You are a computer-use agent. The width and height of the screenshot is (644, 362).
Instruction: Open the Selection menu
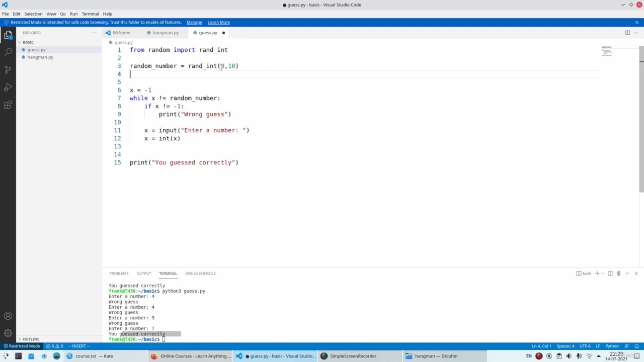33,14
